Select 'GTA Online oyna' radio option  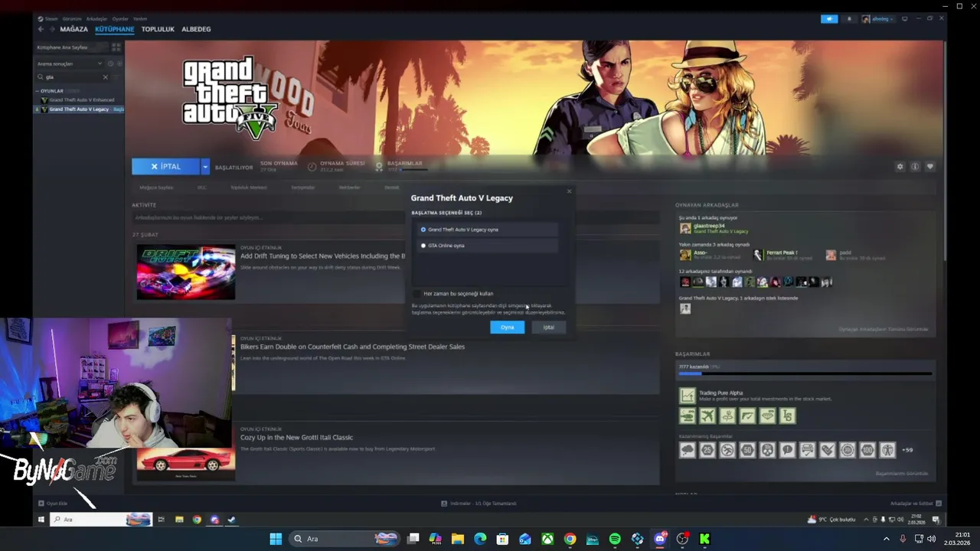point(488,246)
